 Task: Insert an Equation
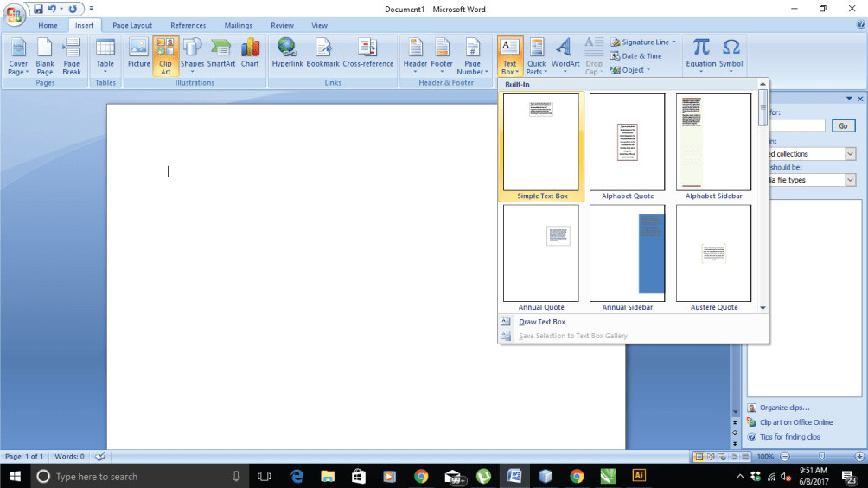tap(701, 56)
